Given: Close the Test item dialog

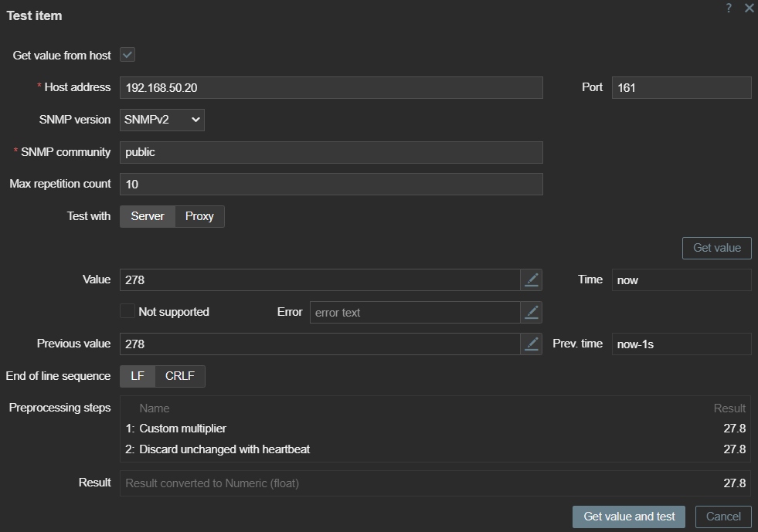Looking at the screenshot, I should click(749, 8).
